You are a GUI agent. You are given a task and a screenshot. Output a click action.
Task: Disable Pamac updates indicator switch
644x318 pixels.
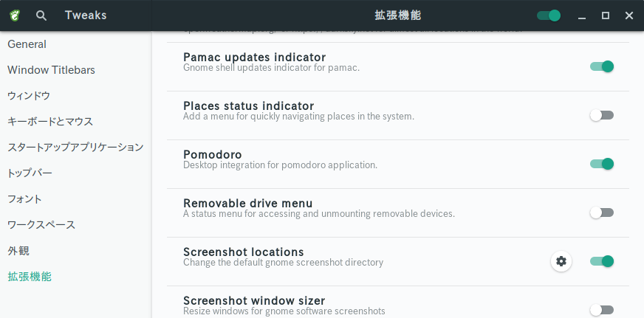(x=602, y=66)
